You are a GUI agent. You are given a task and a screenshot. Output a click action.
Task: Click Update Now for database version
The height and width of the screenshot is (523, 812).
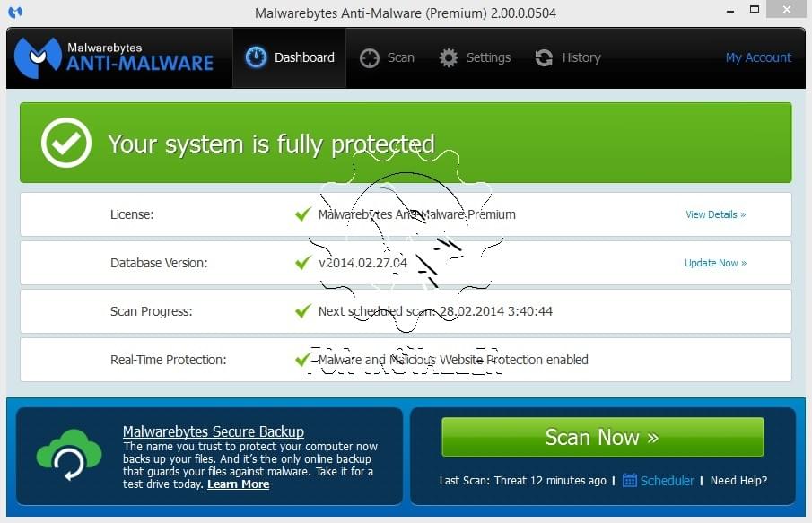715,263
